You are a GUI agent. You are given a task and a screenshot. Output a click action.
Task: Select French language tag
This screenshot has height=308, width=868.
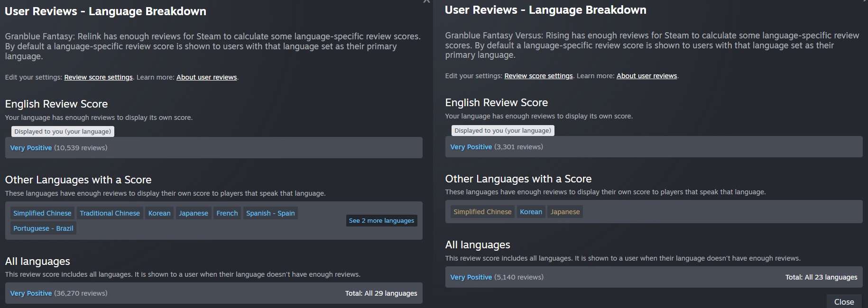click(227, 213)
